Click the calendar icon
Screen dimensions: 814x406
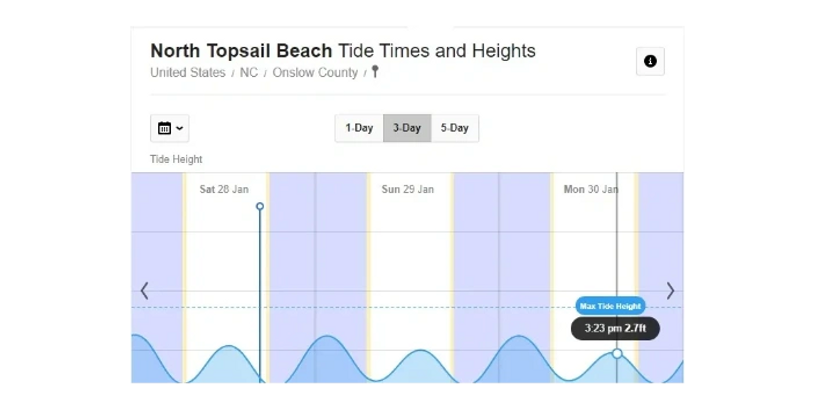click(165, 128)
